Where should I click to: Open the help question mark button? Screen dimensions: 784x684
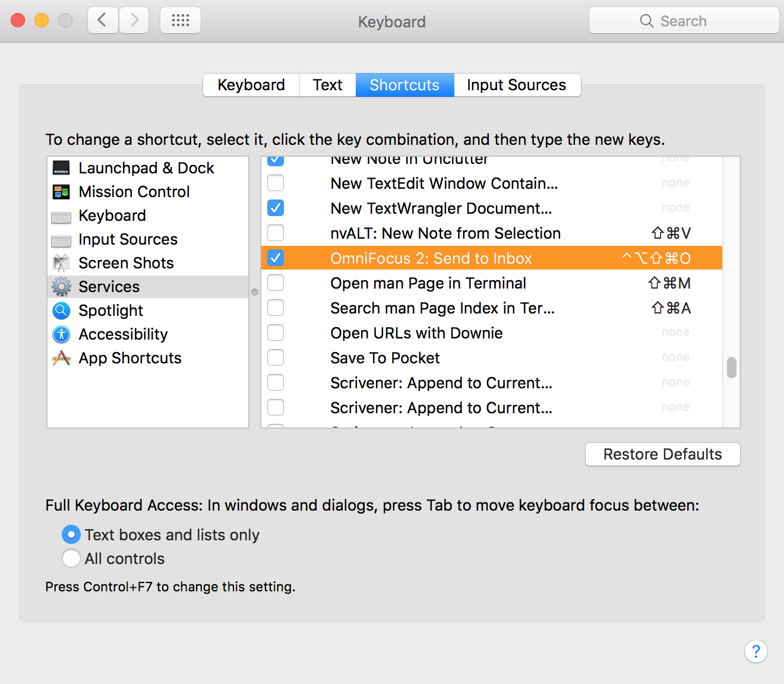pos(756,651)
